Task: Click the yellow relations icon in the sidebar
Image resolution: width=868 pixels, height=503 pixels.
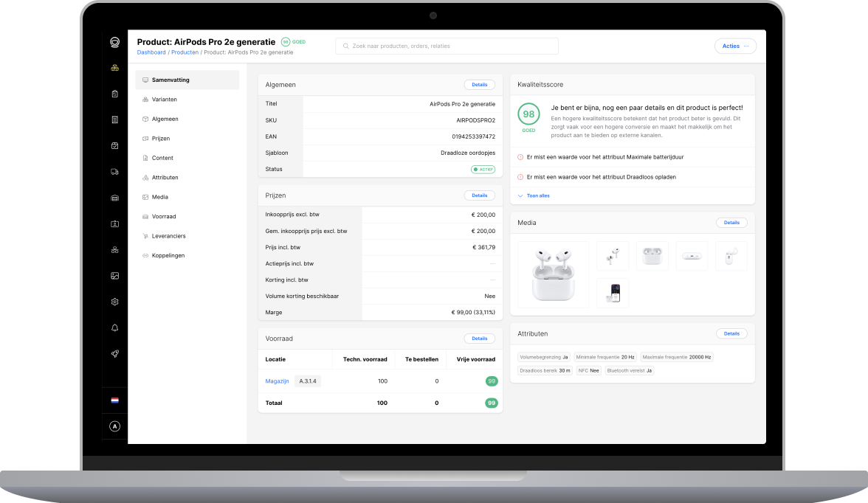Action: 114,68
